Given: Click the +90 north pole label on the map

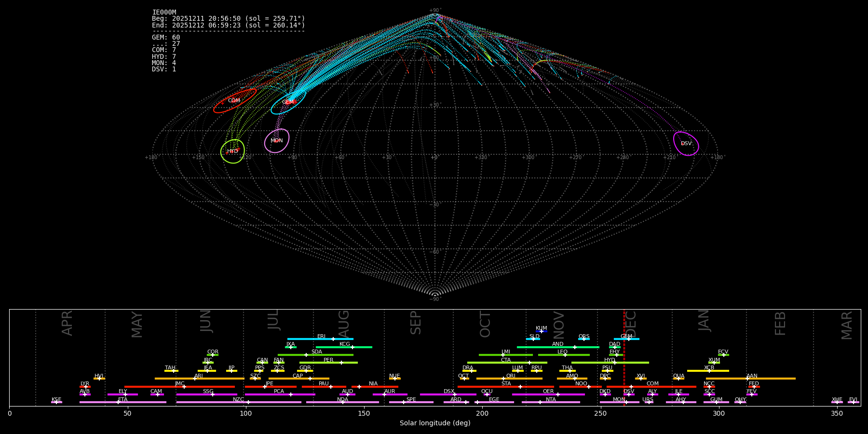Looking at the screenshot, I should tap(434, 11).
